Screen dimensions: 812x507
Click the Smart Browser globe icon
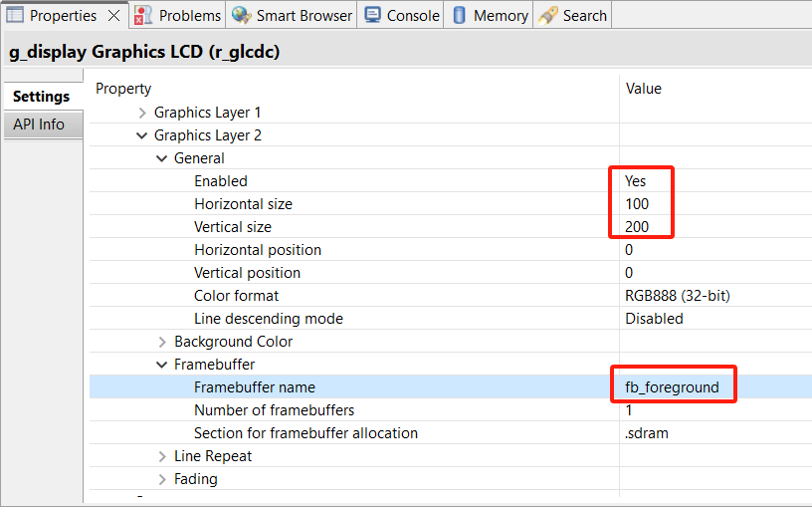241,16
